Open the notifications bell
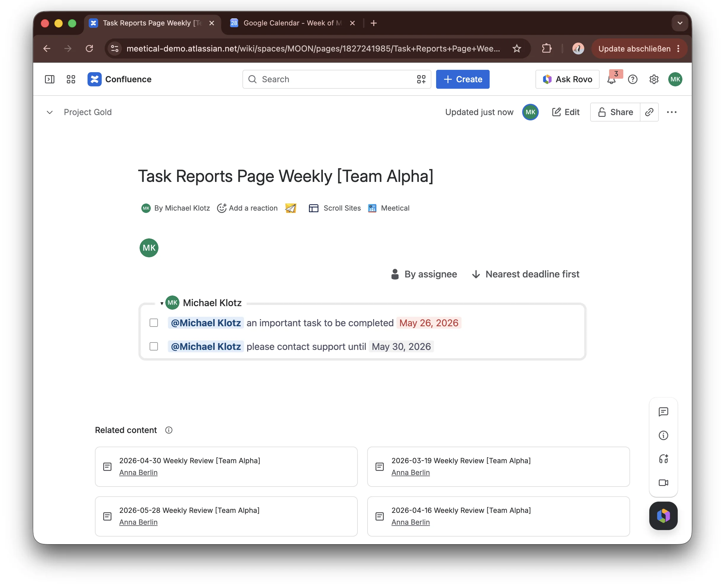Screen dimensions: 725x588 point(611,80)
